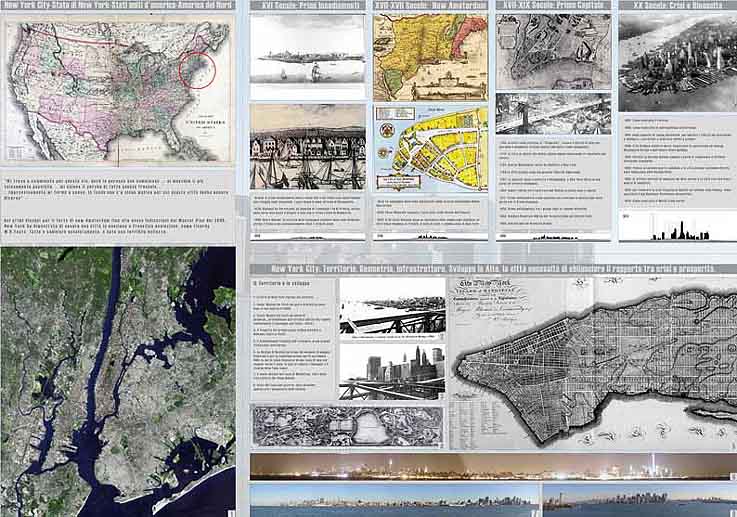Open the aerial Brooklyn Bridge photo

point(553,114)
